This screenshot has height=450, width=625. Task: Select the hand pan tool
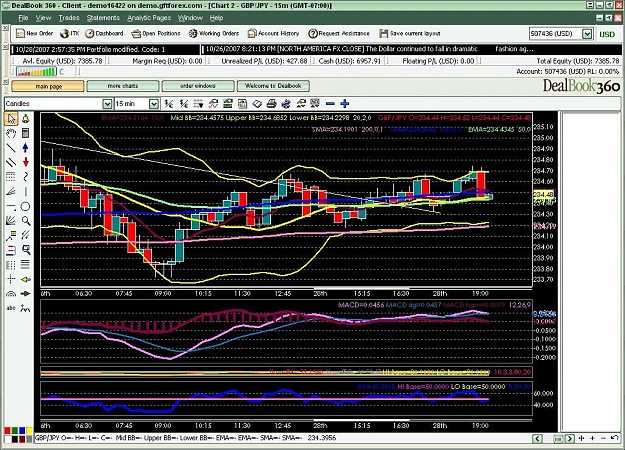(x=11, y=133)
